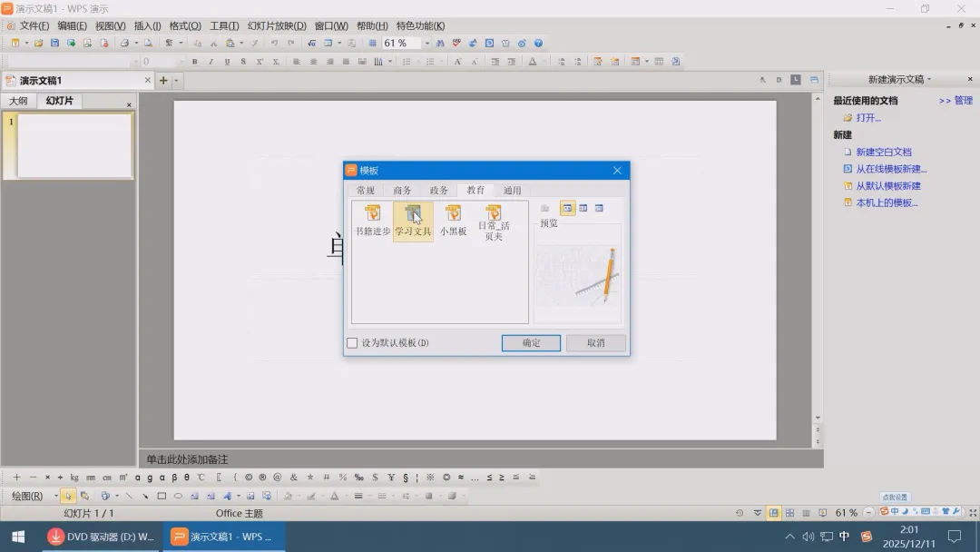Select the Line drawing tool

click(x=129, y=496)
